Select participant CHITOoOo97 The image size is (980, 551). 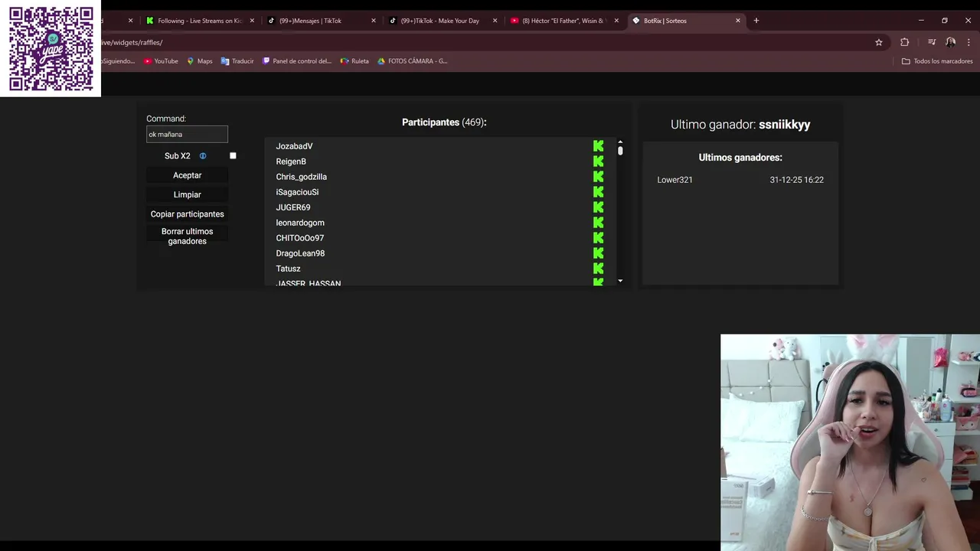click(x=300, y=238)
